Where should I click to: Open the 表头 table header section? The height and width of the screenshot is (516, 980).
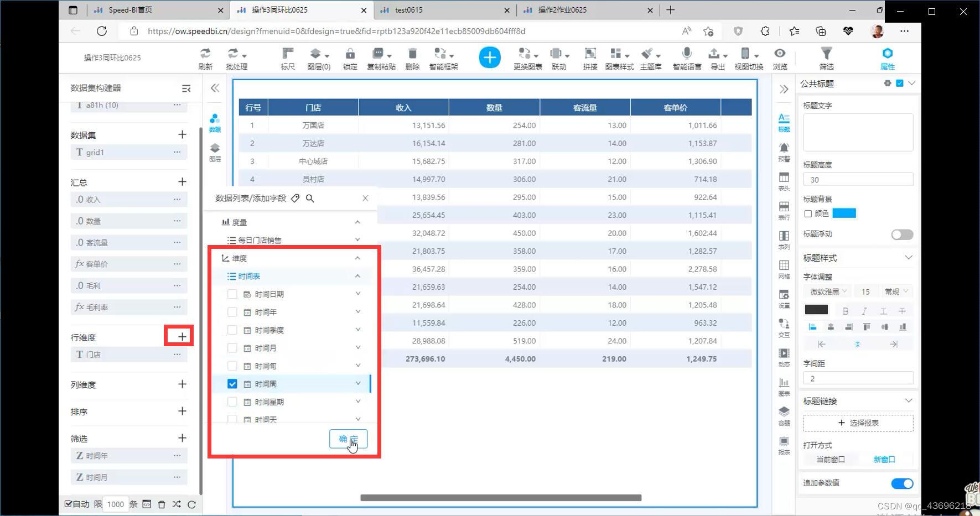pos(784,181)
